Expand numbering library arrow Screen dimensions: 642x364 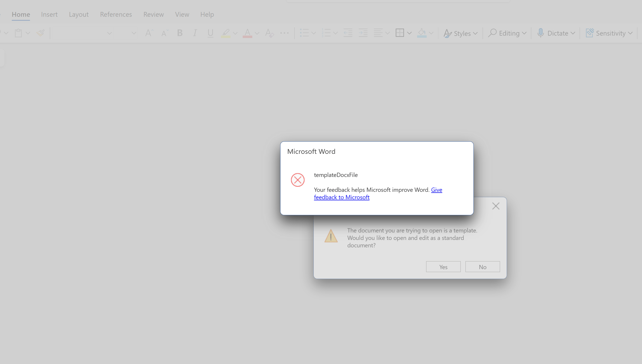coord(335,33)
